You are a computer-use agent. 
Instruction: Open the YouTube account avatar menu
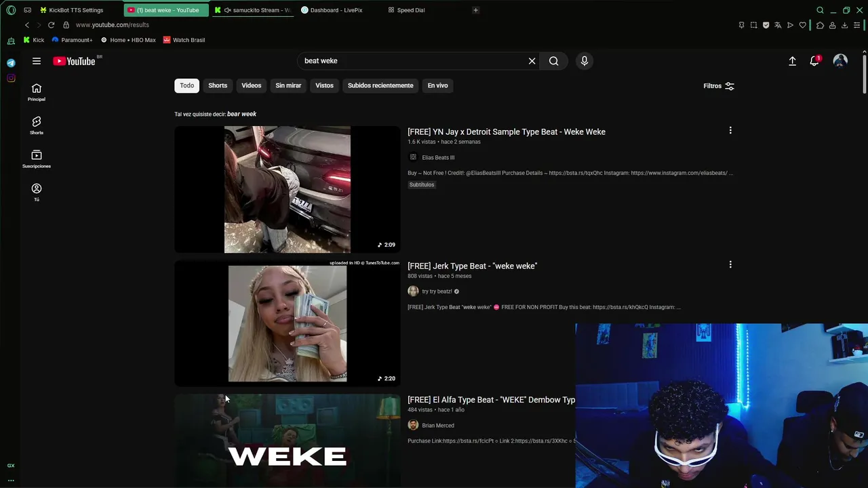[x=840, y=61]
